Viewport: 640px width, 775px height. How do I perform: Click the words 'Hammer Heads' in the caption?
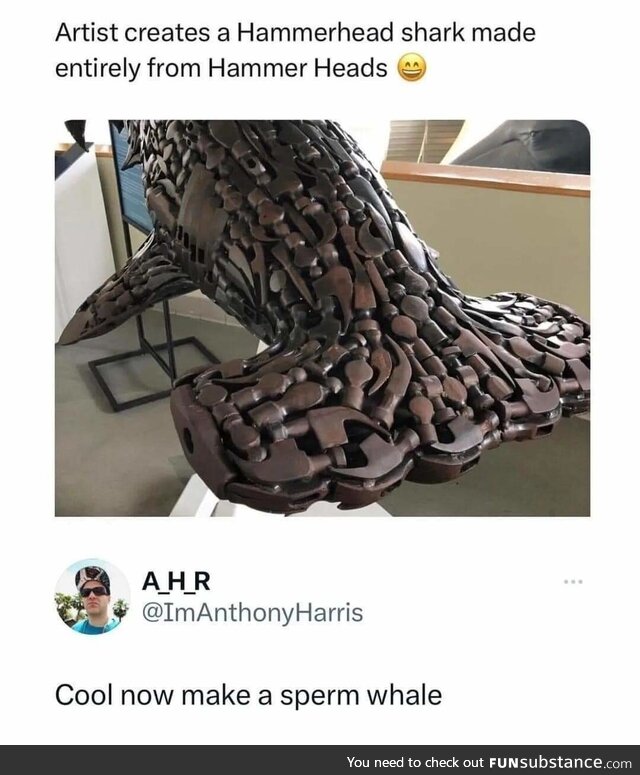click(x=297, y=69)
